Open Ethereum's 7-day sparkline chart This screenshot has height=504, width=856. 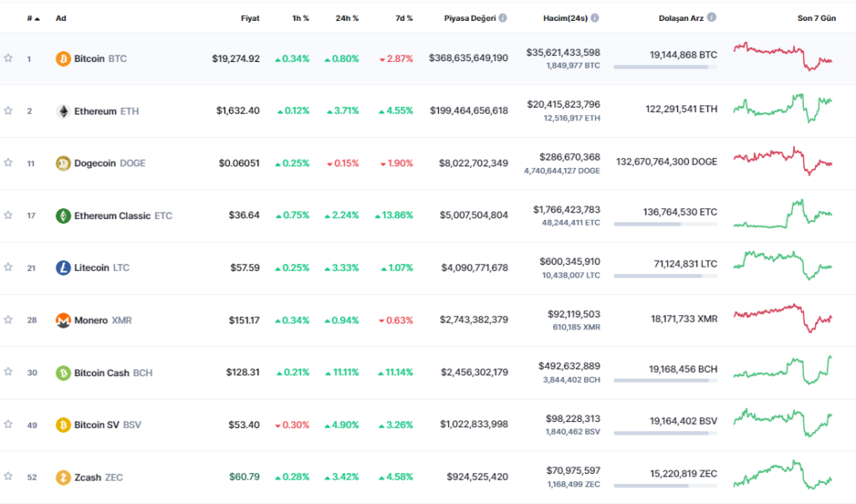782,108
